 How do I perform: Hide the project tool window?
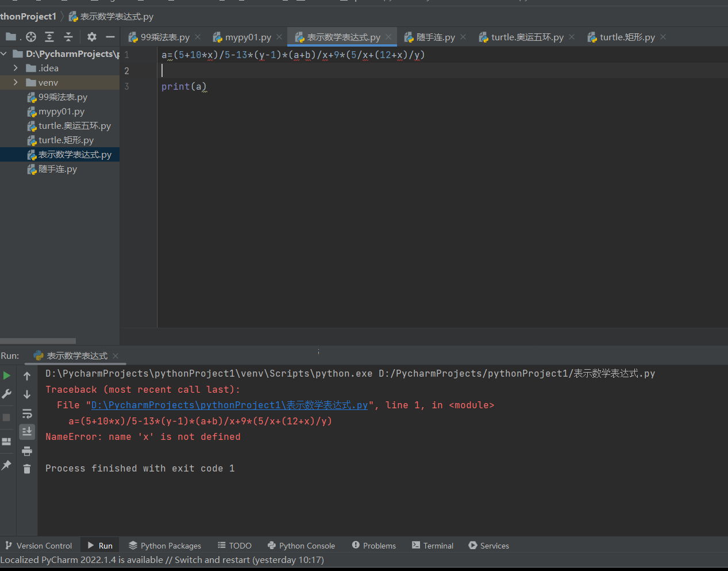pyautogui.click(x=110, y=37)
